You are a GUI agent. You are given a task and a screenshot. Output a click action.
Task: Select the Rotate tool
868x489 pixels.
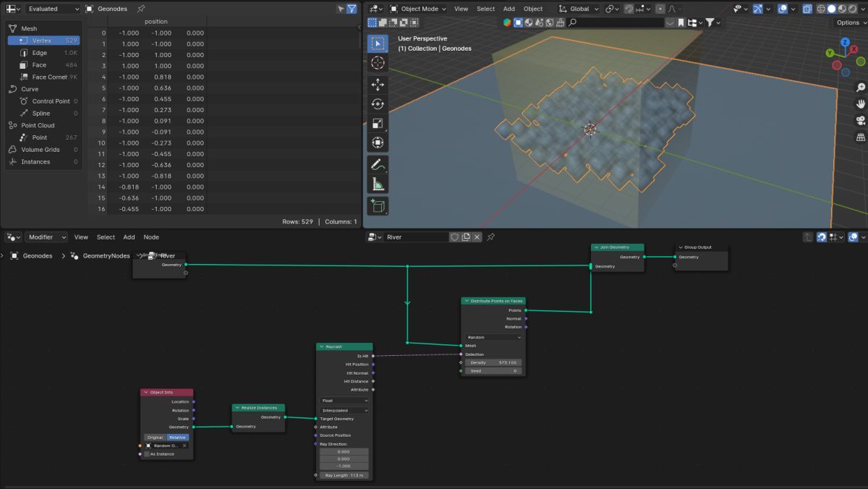[x=378, y=104]
